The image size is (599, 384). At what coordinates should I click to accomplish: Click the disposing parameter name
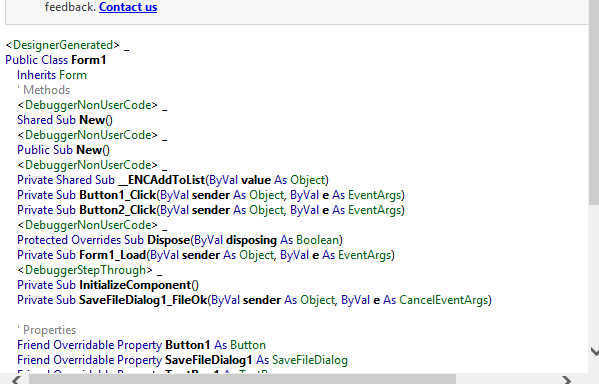tap(251, 240)
